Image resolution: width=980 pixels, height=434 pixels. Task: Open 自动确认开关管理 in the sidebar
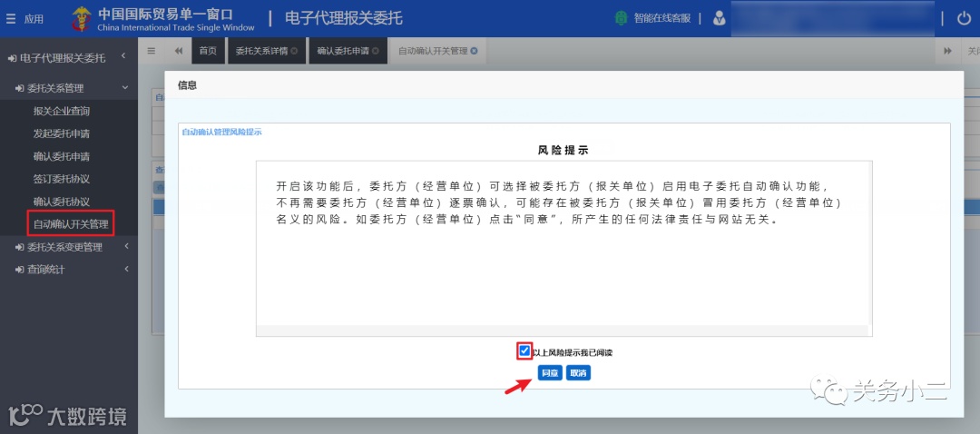point(71,224)
